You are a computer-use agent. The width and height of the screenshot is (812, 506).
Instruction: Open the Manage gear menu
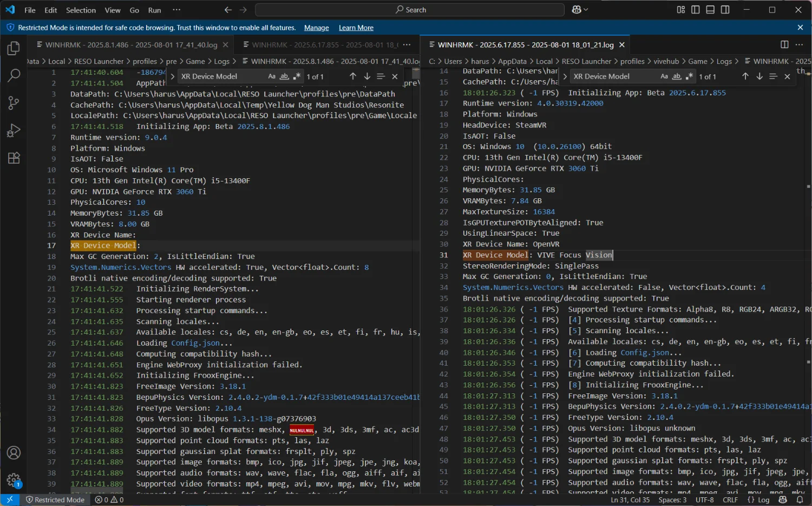click(x=14, y=480)
